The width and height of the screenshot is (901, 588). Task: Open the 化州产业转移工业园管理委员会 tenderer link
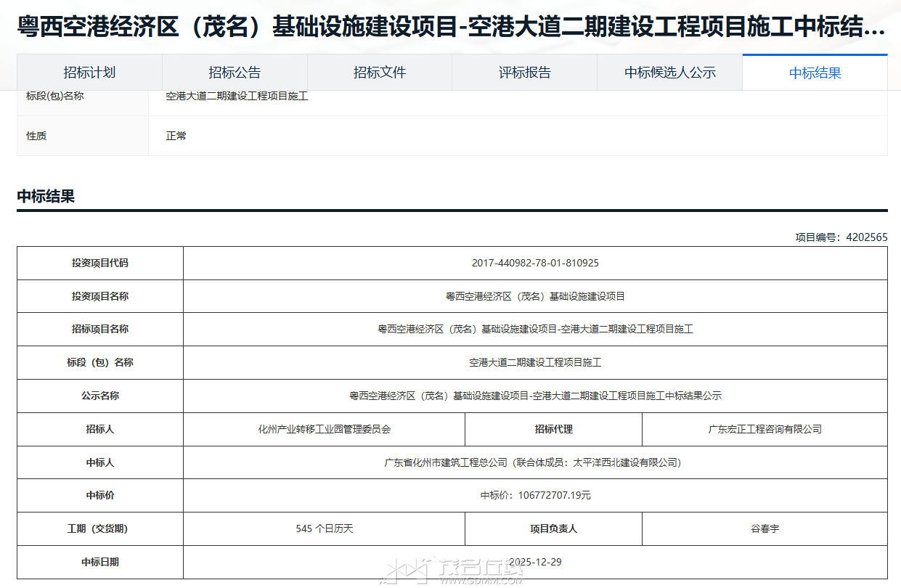(x=324, y=429)
